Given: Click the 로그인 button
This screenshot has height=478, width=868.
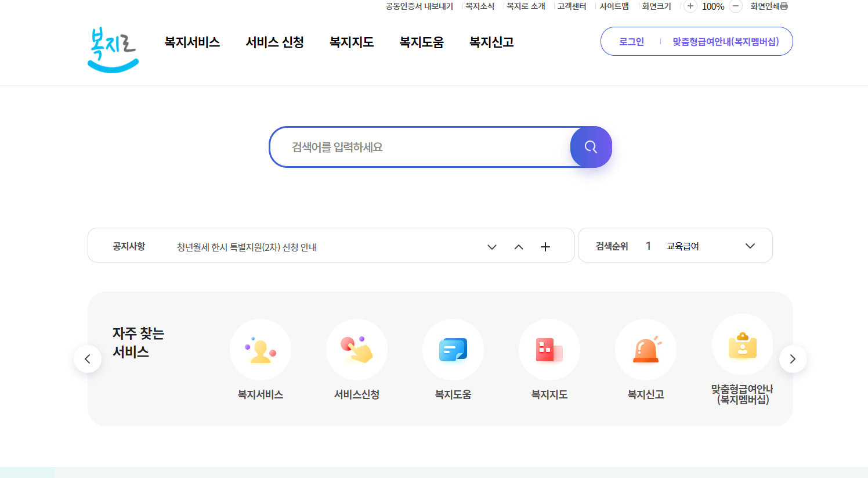Looking at the screenshot, I should [630, 41].
